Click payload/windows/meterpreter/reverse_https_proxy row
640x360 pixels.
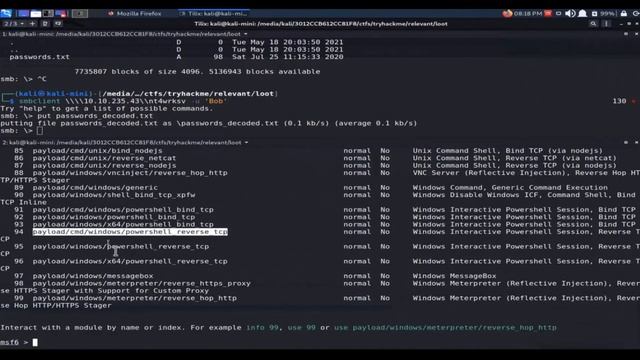[142, 283]
